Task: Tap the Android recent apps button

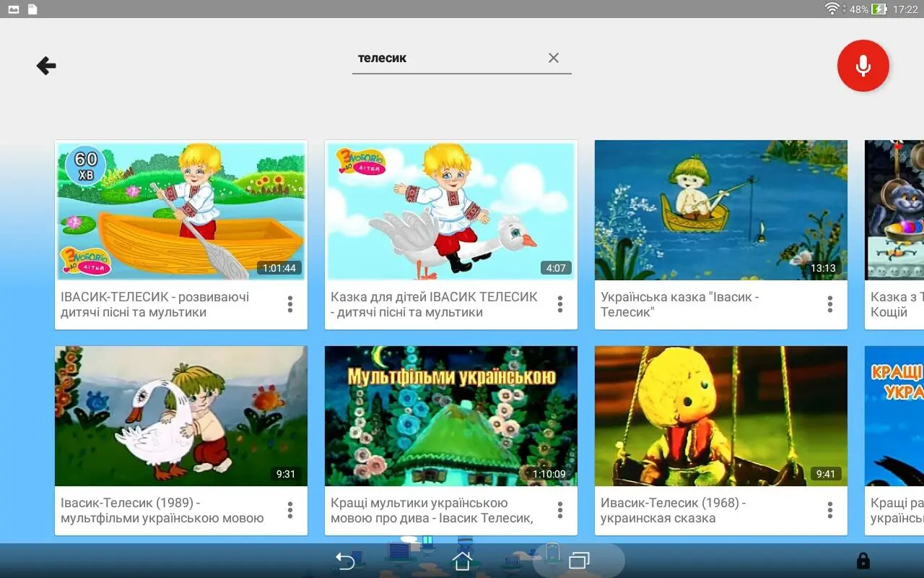Action: 579,561
